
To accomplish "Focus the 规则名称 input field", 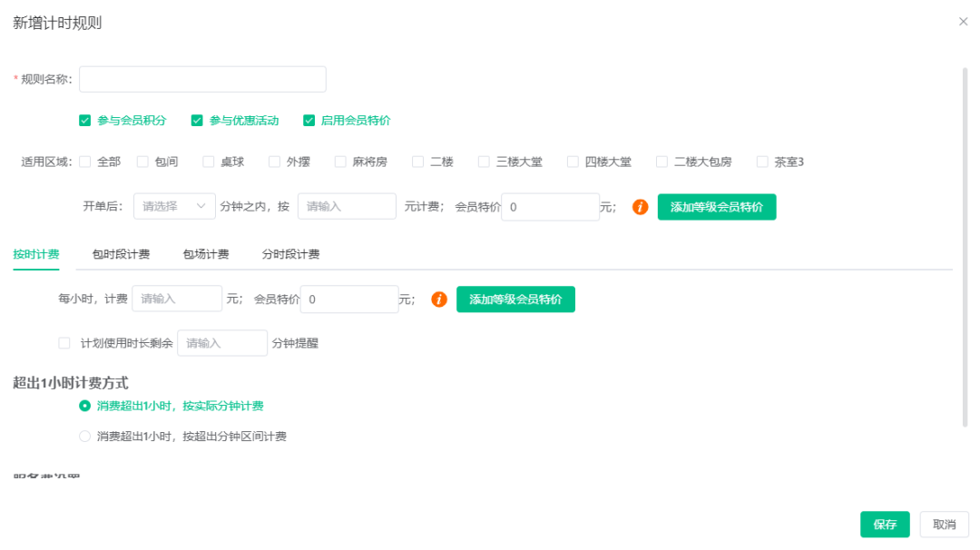I will [202, 79].
